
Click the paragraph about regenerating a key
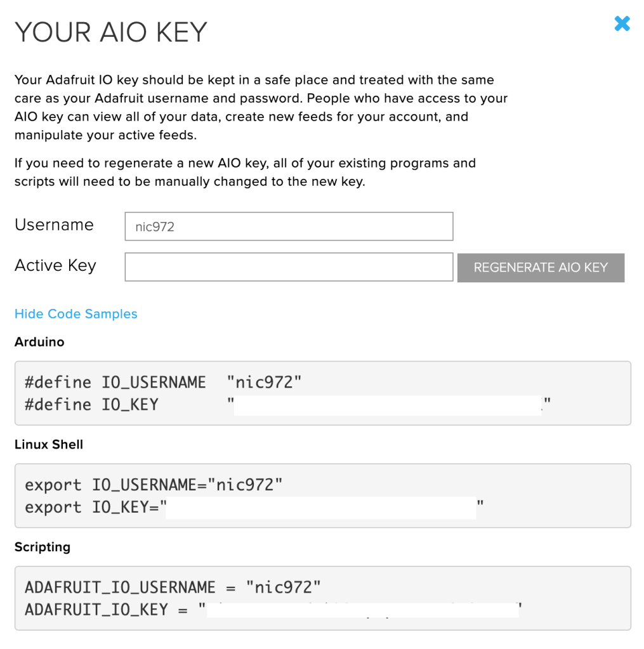(245, 173)
